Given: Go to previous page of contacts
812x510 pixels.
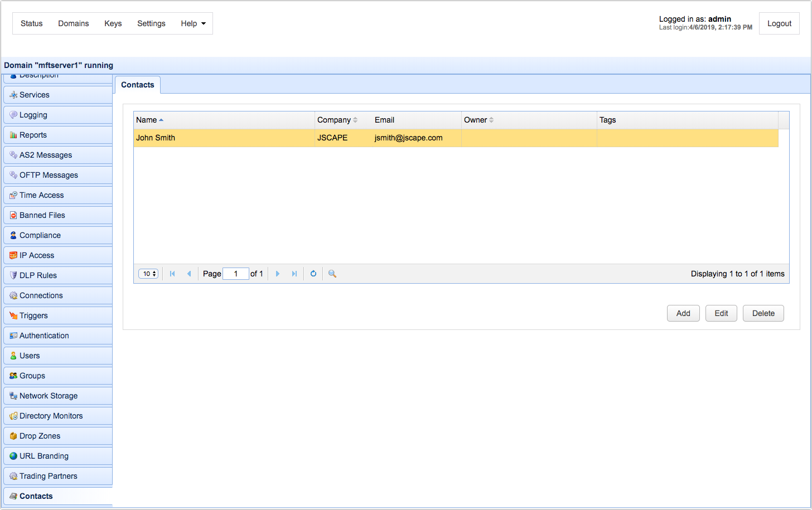Looking at the screenshot, I should pos(189,274).
